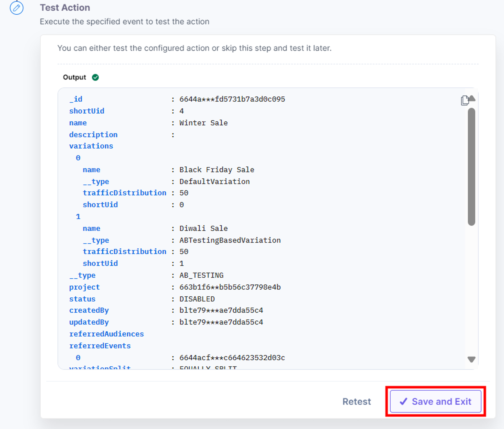The width and height of the screenshot is (504, 429).
Task: Click the value 6644acf***c664623532d03c
Action: [x=232, y=358]
